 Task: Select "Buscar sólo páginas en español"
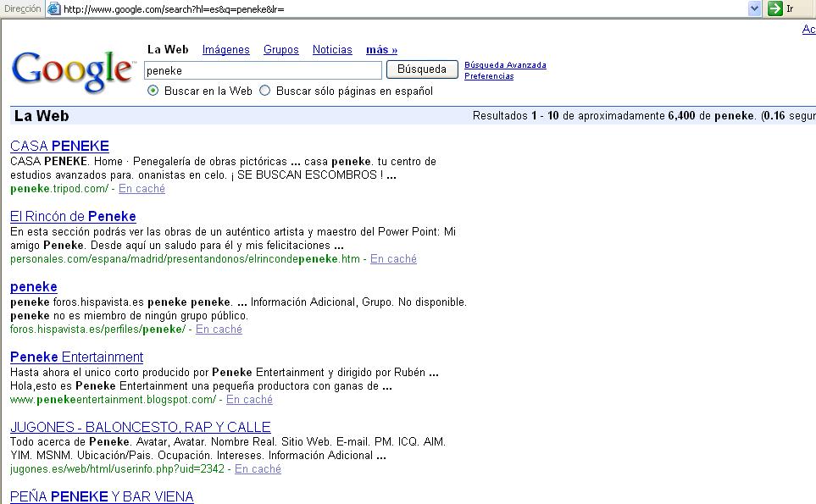tap(265, 90)
